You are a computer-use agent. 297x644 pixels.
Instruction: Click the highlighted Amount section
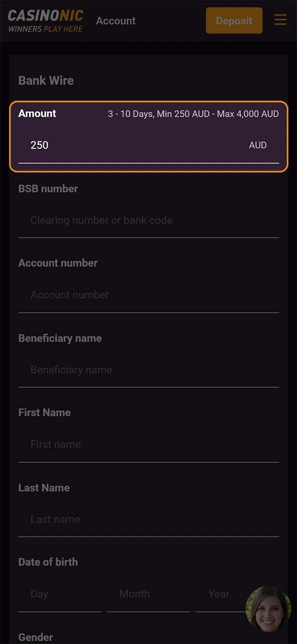tap(148, 136)
